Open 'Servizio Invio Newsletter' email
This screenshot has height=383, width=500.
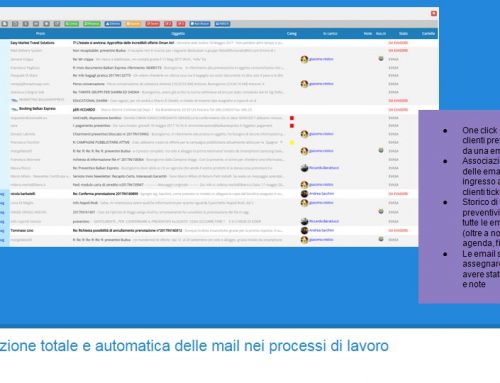pos(119,176)
